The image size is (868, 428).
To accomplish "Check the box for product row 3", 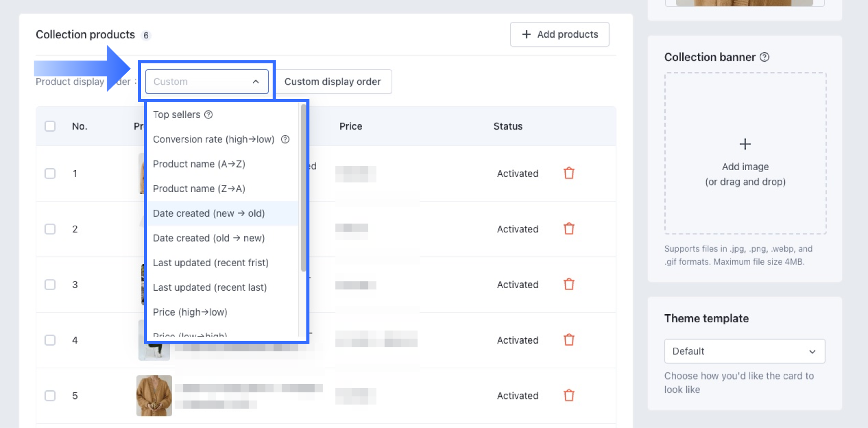I will [x=50, y=284].
